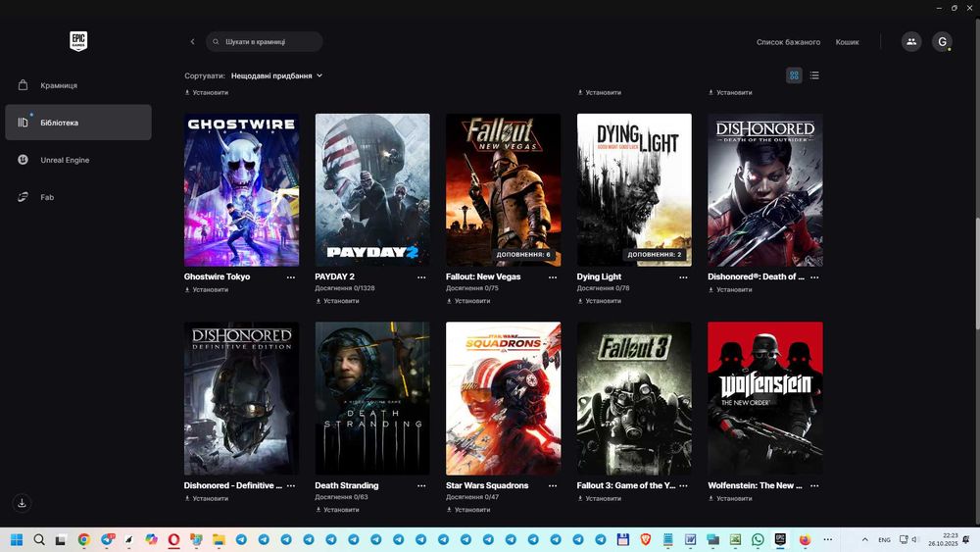Viewport: 980px width, 552px height.
Task: Open Brave browser from taskbar
Action: 645,539
